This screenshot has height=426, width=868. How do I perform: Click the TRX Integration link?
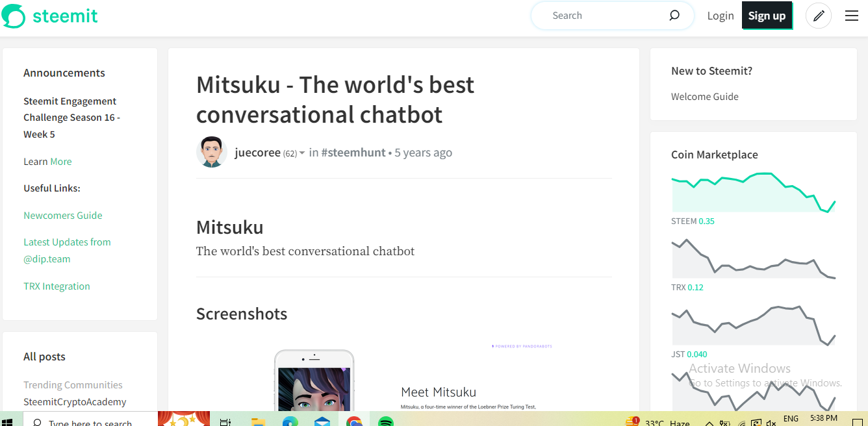(57, 286)
